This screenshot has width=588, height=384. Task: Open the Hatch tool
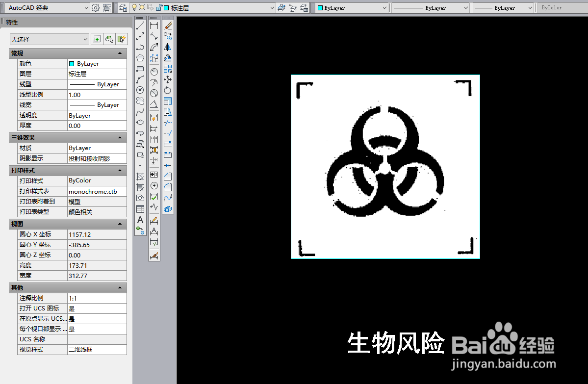click(x=140, y=176)
